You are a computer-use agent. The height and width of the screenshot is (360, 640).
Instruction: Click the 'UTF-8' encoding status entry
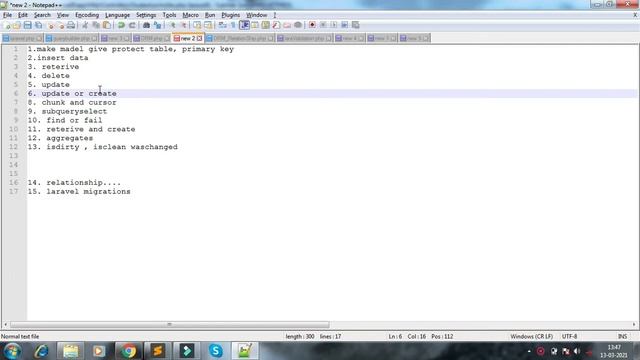click(569, 337)
